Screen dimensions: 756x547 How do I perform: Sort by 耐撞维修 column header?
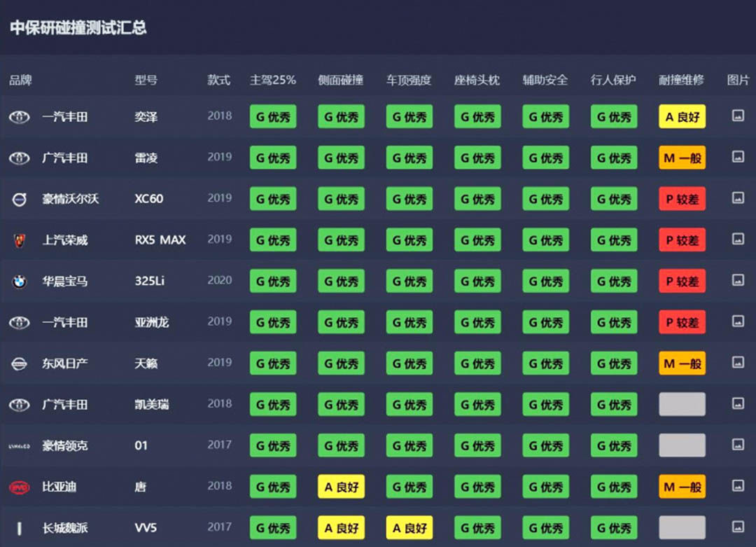point(681,80)
